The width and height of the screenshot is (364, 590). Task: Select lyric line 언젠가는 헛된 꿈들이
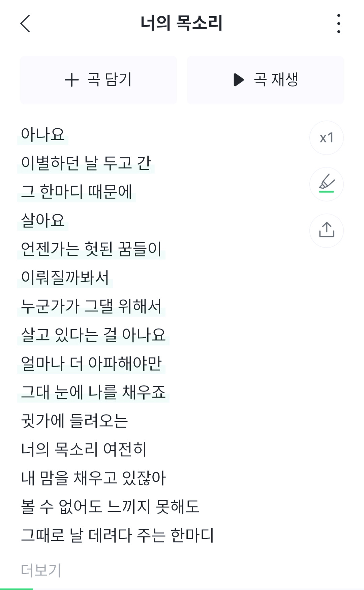click(91, 249)
